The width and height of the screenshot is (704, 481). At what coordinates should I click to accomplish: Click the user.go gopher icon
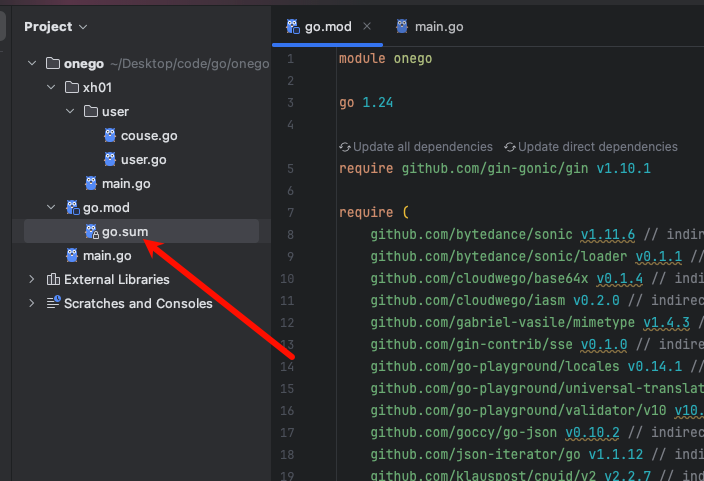point(110,159)
